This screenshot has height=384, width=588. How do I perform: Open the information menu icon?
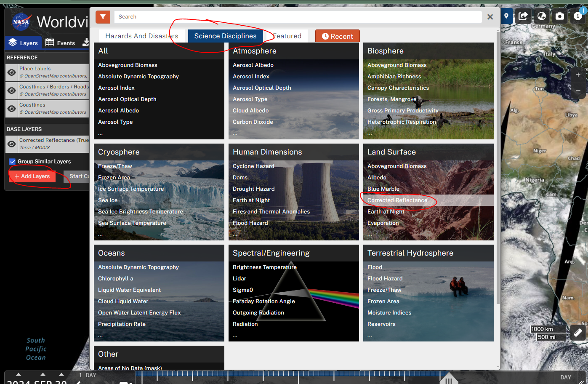click(578, 16)
